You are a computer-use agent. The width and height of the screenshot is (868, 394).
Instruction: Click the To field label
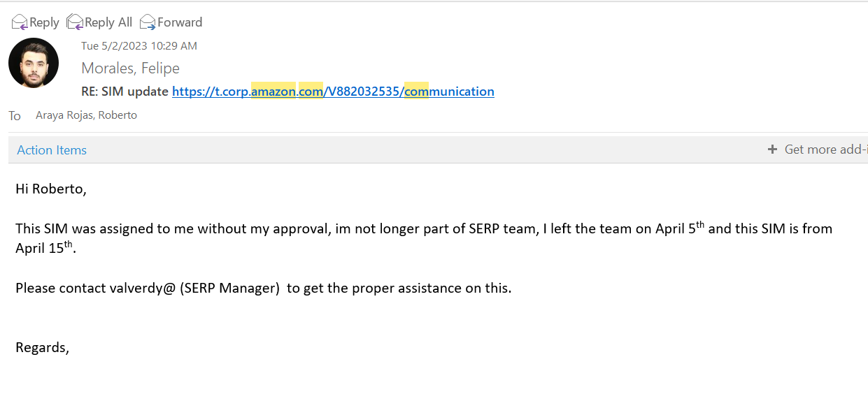click(15, 116)
